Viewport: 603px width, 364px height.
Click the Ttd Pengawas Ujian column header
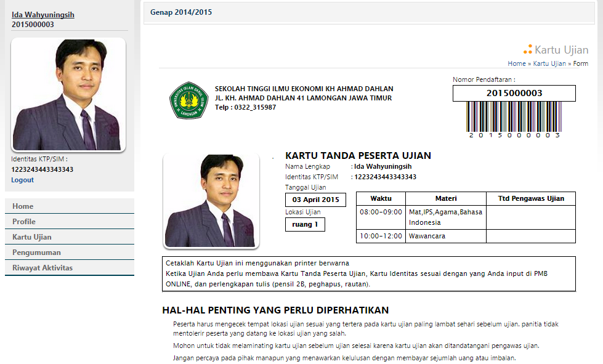click(531, 198)
